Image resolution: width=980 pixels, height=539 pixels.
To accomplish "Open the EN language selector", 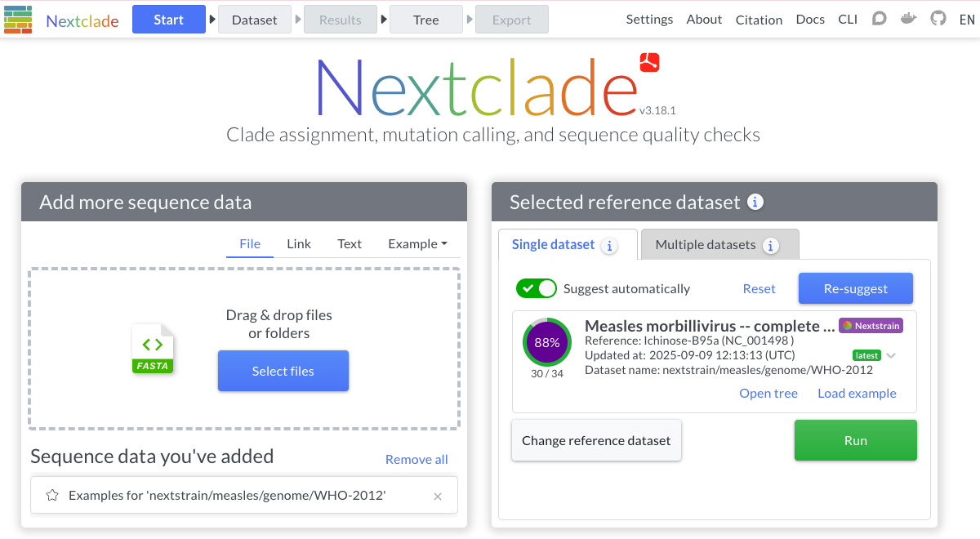I will coord(966,20).
